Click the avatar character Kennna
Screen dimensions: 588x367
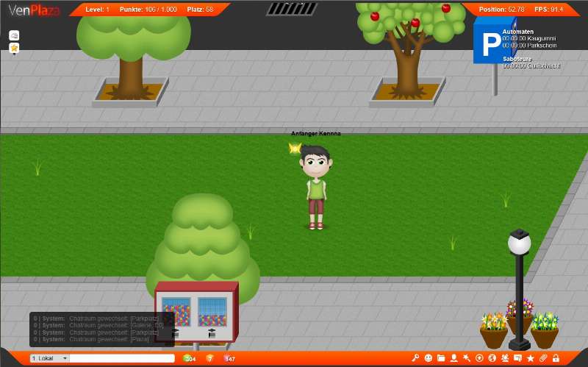316,187
